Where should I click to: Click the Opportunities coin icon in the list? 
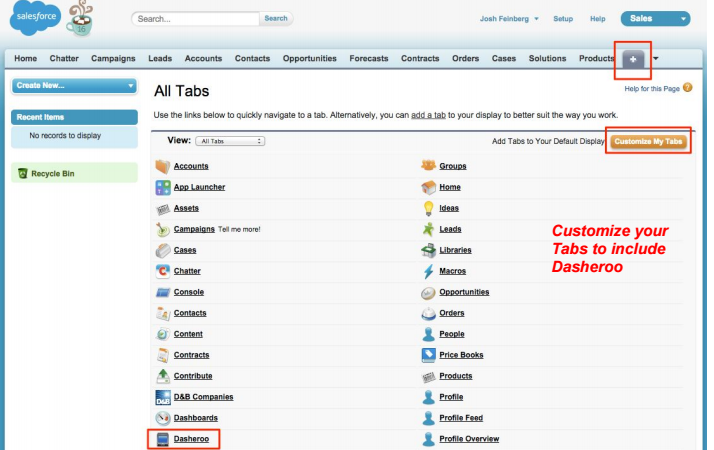coord(428,293)
